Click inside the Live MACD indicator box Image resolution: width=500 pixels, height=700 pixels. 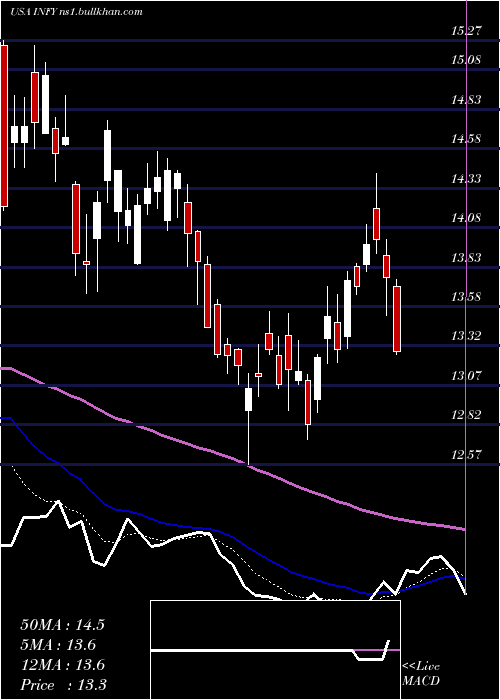[275, 650]
